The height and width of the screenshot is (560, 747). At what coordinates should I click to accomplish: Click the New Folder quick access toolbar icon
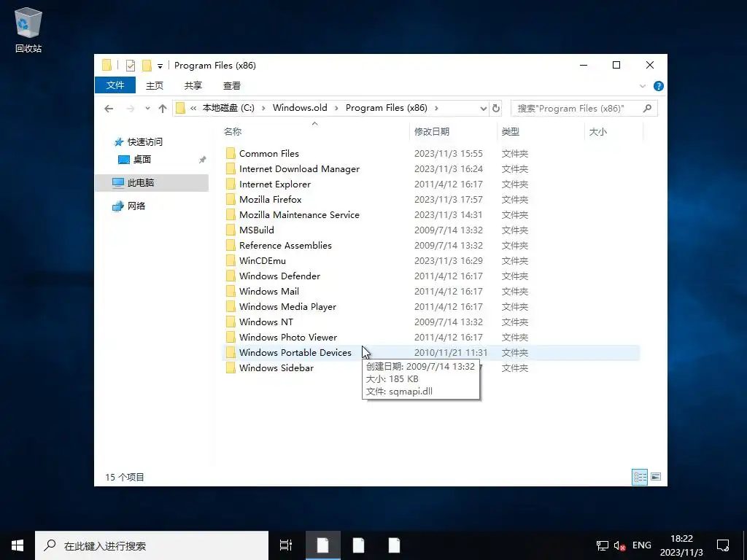click(x=147, y=65)
